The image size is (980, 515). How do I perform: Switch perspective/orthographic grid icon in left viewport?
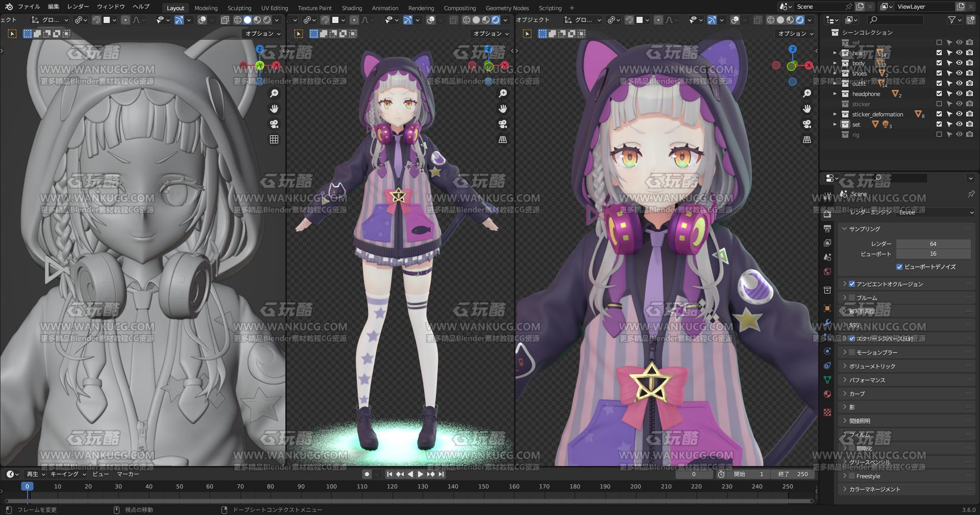click(274, 139)
